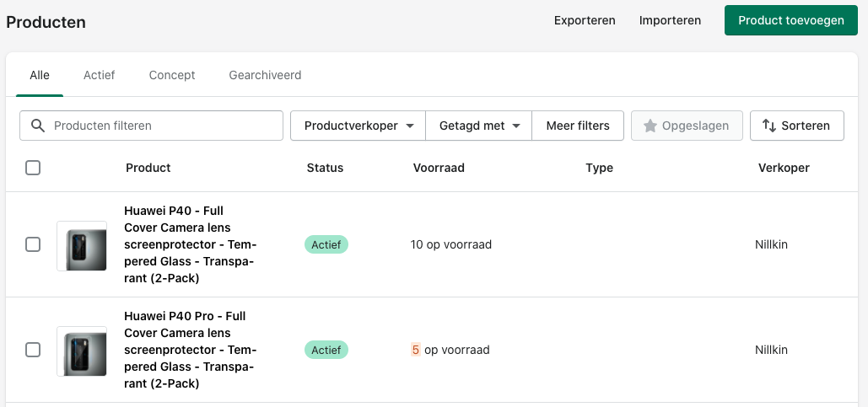
Task: Switch to the Alle tab
Action: pos(40,75)
